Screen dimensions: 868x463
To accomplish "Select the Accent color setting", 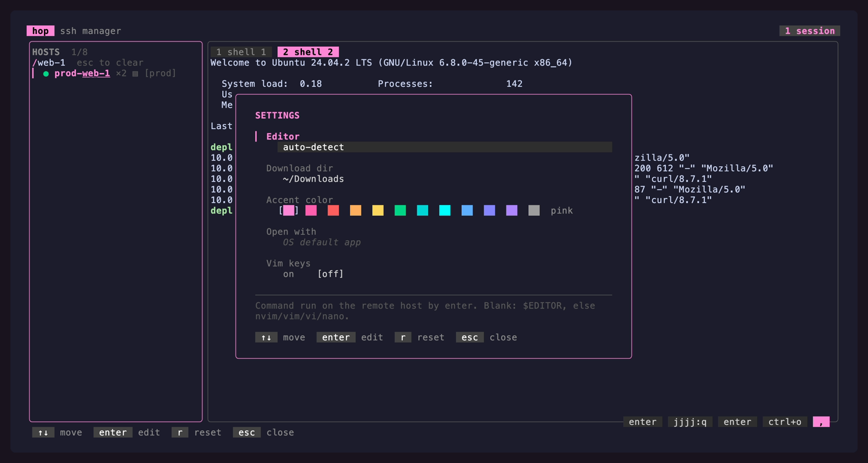I will click(x=300, y=200).
